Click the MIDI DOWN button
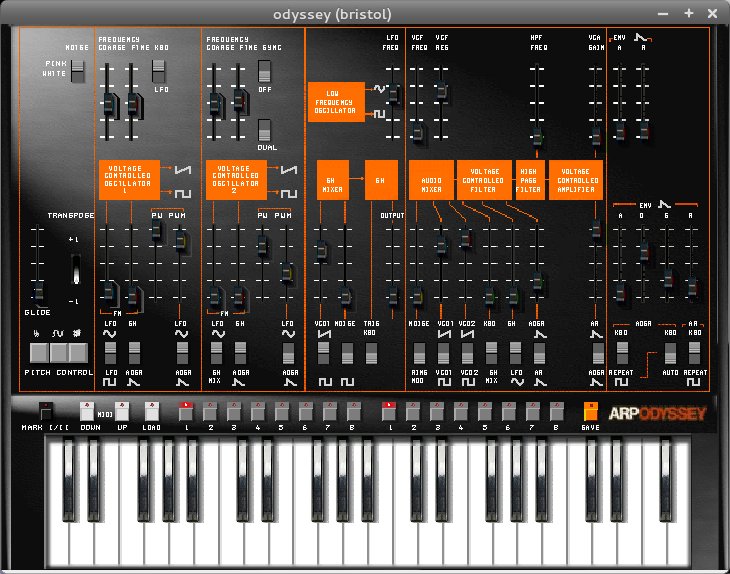The width and height of the screenshot is (730, 574). click(x=87, y=412)
